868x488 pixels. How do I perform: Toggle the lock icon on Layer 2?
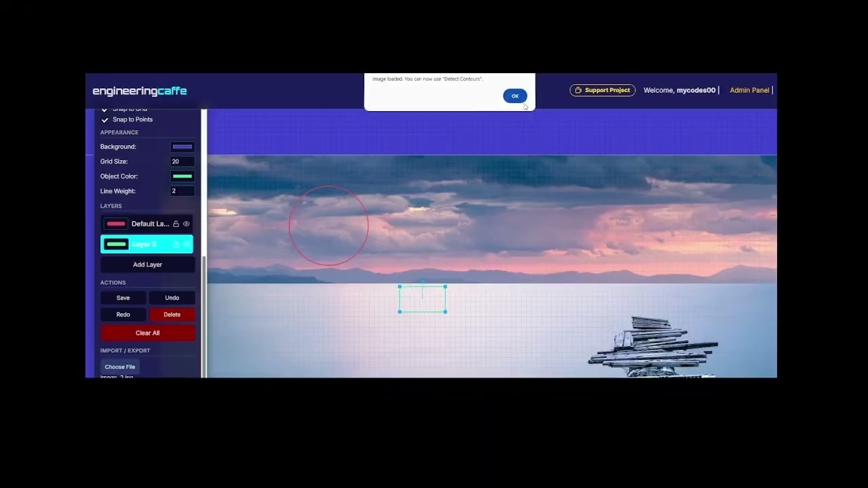tap(176, 244)
